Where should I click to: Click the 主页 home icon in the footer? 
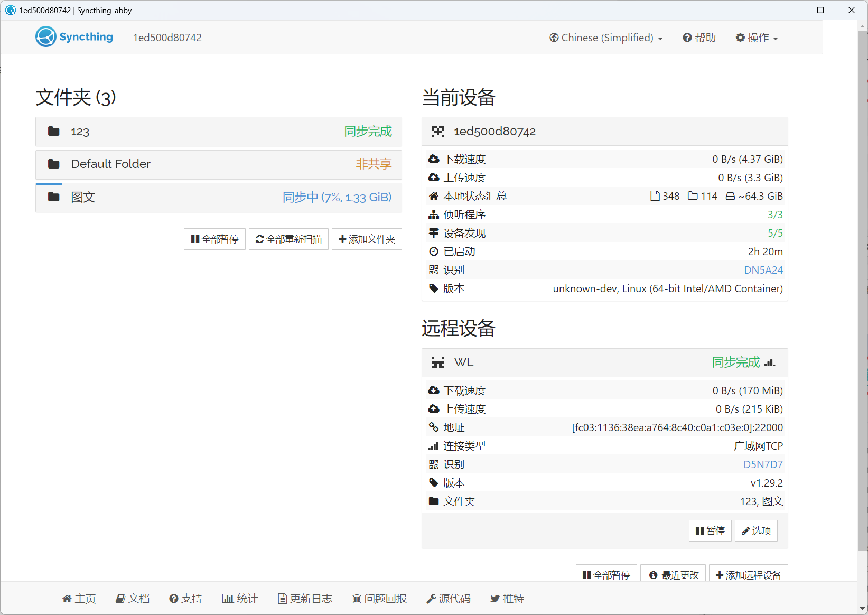(67, 599)
